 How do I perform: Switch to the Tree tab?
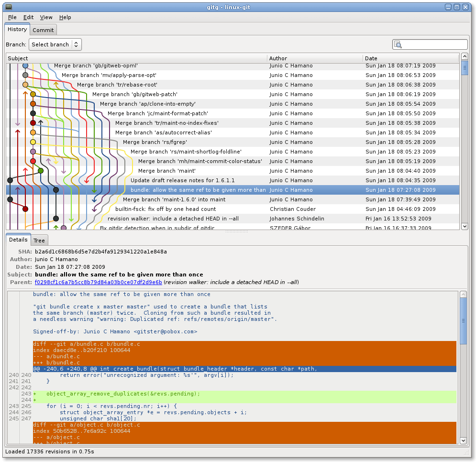click(39, 241)
